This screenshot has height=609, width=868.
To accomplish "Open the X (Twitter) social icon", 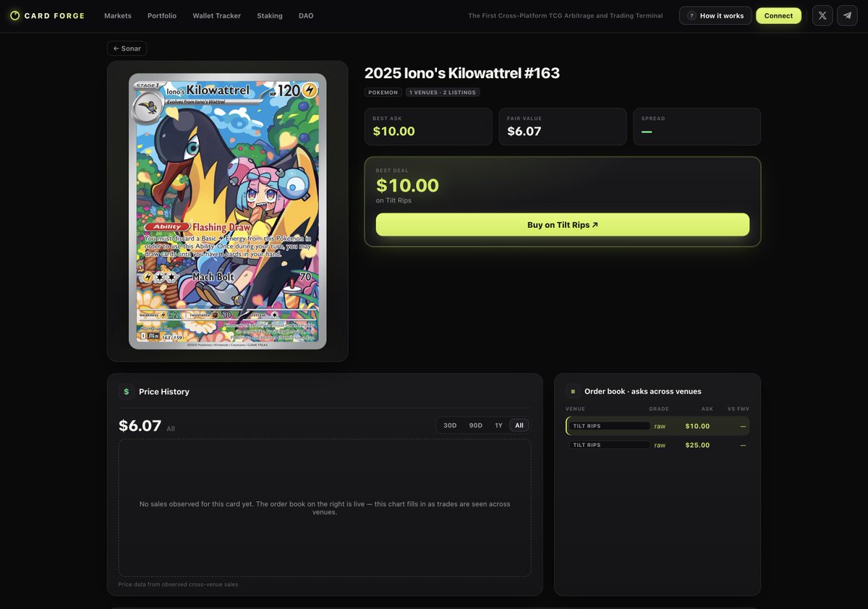I will [822, 15].
